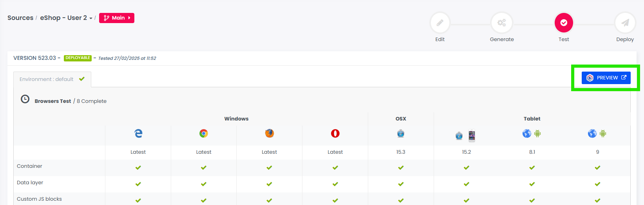Click the Chrome browser icon
This screenshot has width=644, height=205.
204,133
